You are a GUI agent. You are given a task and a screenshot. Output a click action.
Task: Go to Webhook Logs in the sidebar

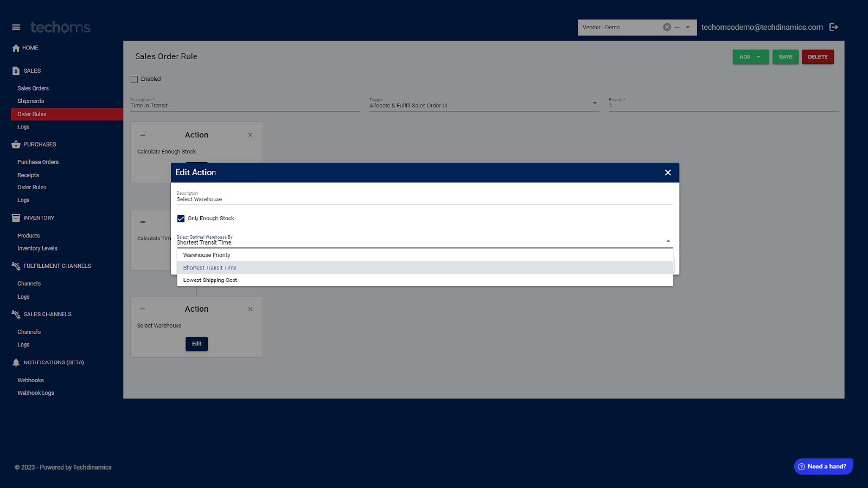(x=35, y=393)
